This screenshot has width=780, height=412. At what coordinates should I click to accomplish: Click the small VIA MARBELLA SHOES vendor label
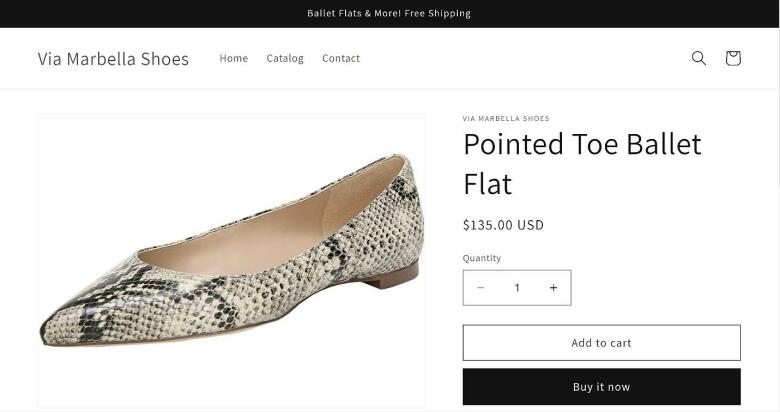pos(506,118)
